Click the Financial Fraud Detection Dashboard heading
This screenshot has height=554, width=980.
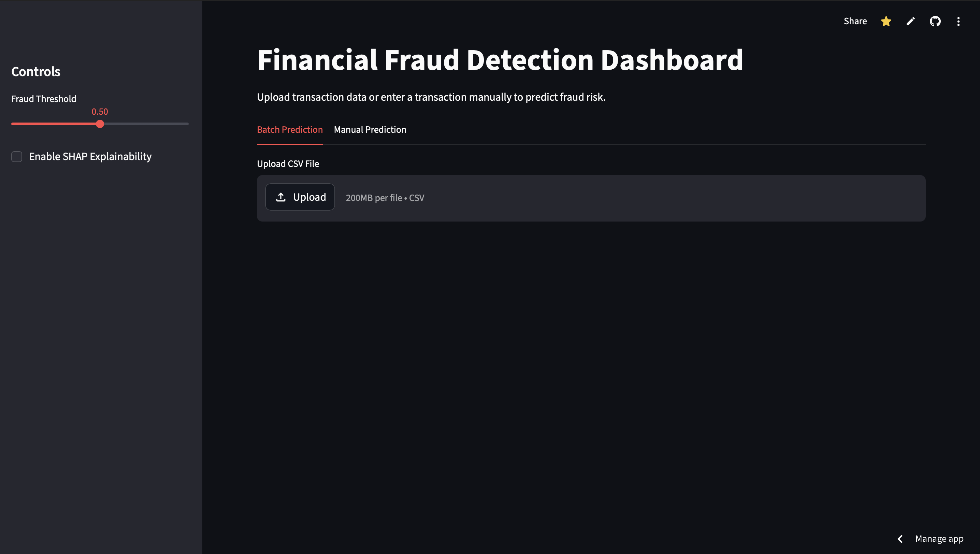pyautogui.click(x=500, y=60)
